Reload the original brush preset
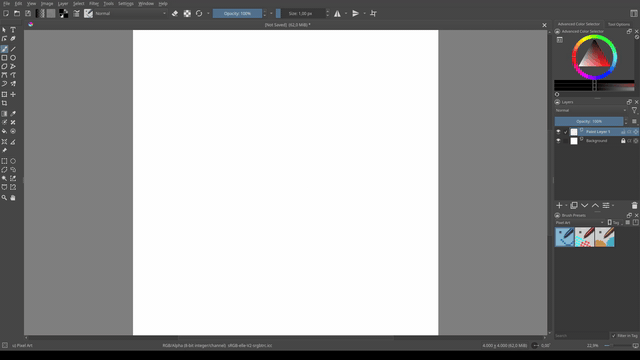640x360 pixels. (199, 13)
